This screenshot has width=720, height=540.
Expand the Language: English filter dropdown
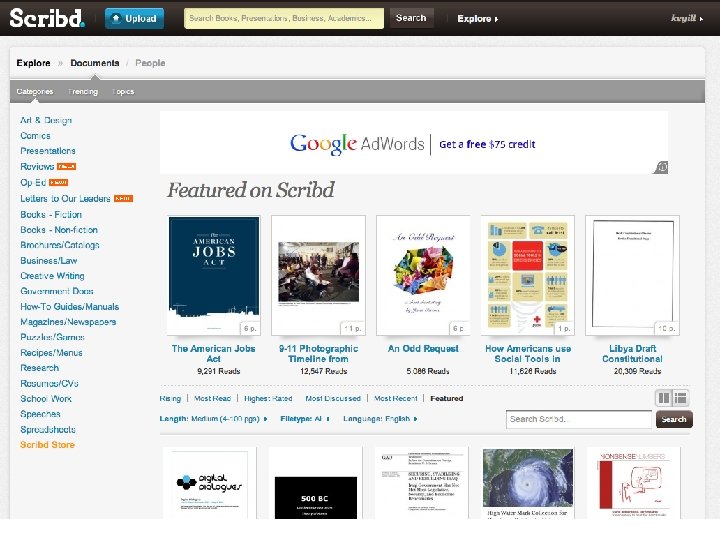[x=380, y=419]
